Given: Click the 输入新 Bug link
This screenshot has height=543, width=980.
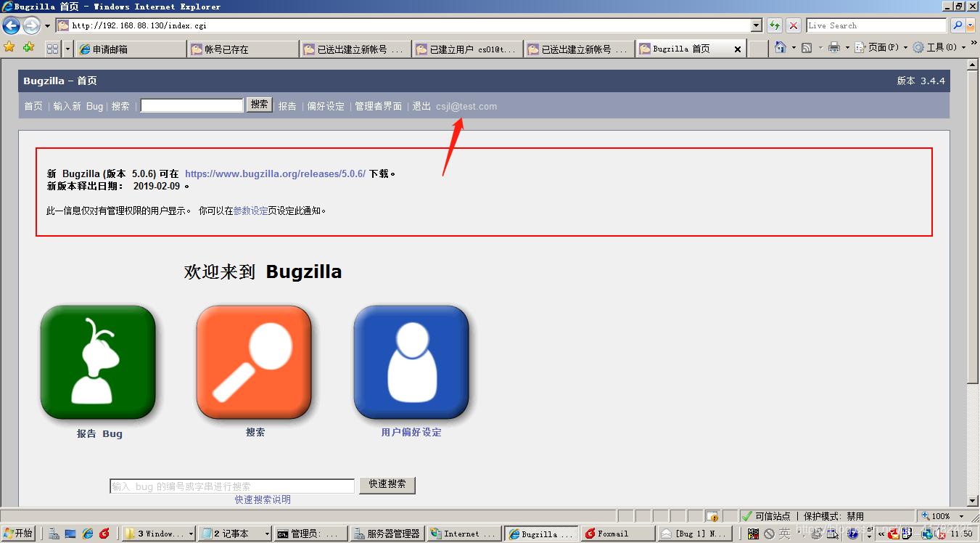Looking at the screenshot, I should tap(78, 106).
